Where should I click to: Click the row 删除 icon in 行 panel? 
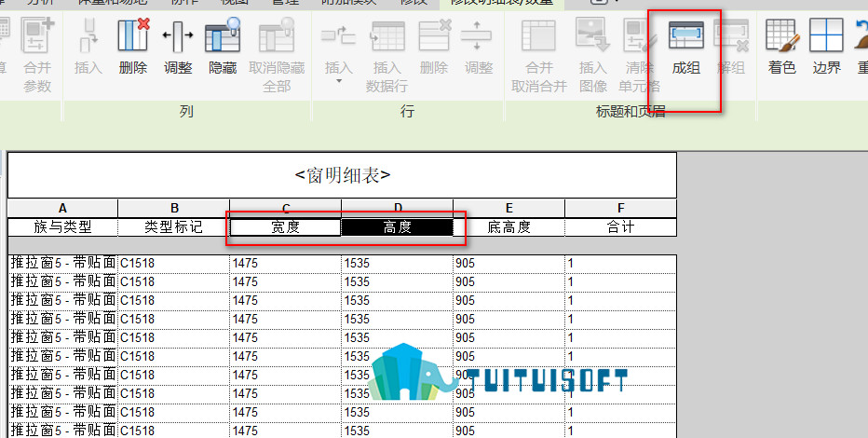click(x=434, y=35)
